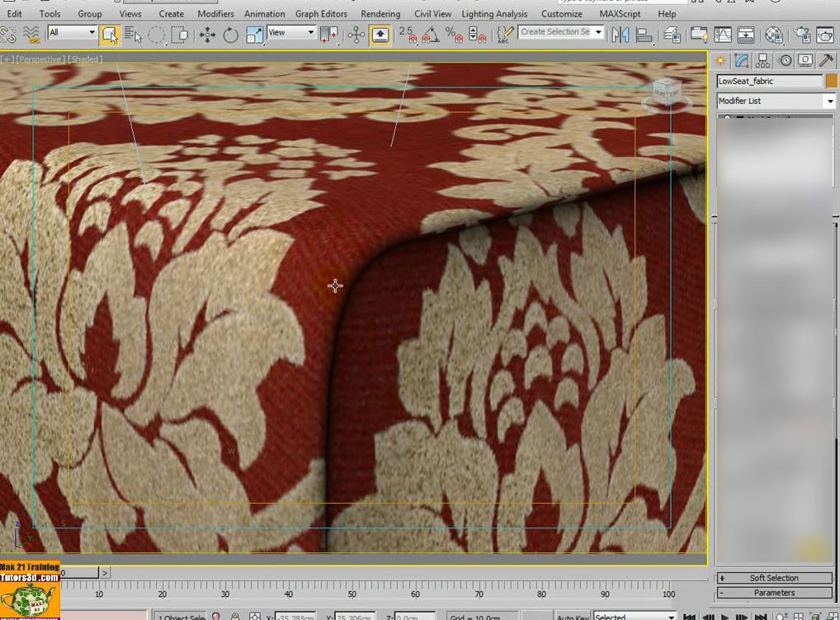
Task: Open the Civil View menu
Action: [x=432, y=14]
